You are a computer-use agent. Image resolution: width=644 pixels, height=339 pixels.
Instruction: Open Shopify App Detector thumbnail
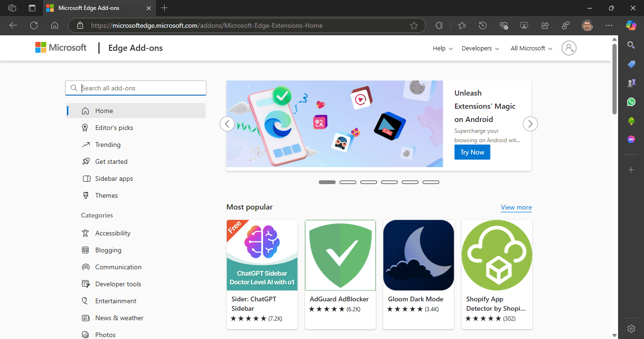[497, 255]
